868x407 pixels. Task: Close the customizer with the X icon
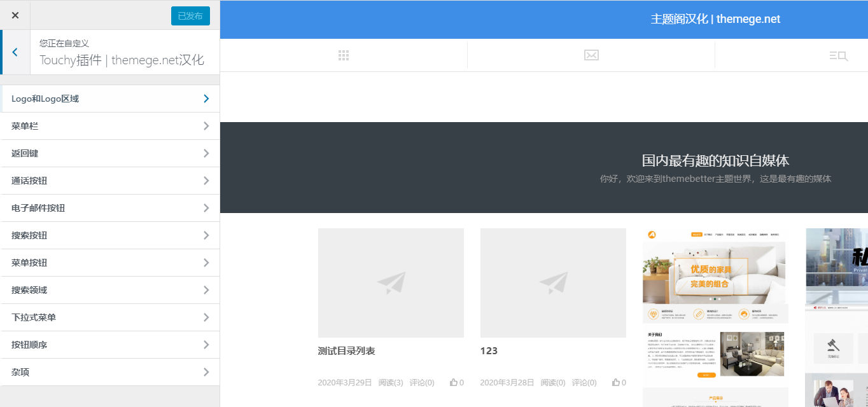tap(15, 15)
